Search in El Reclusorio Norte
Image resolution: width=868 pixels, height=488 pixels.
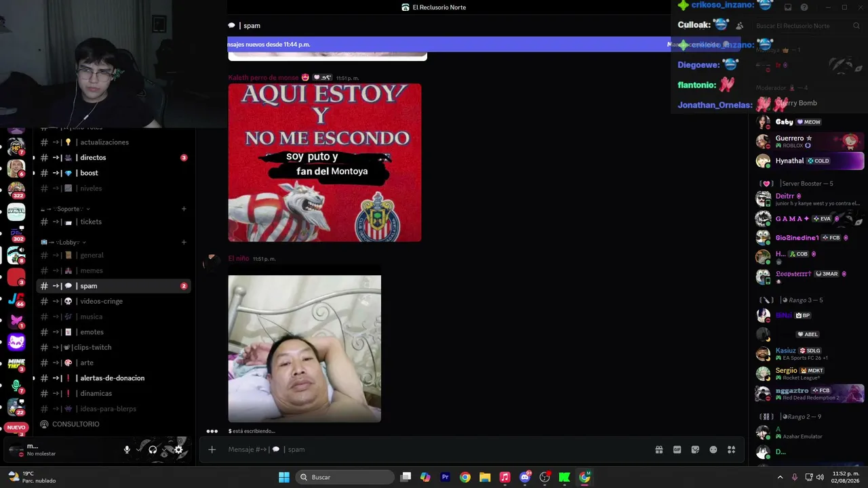807,26
